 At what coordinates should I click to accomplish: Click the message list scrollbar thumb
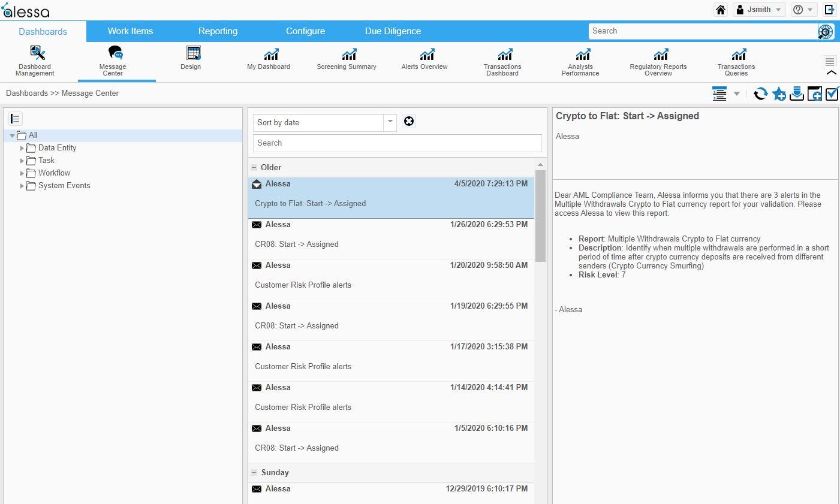(x=540, y=216)
